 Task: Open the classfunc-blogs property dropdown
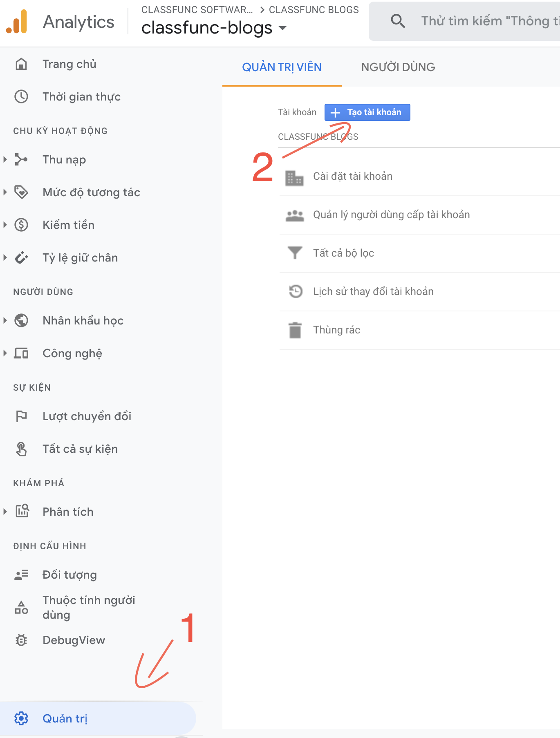coord(282,28)
